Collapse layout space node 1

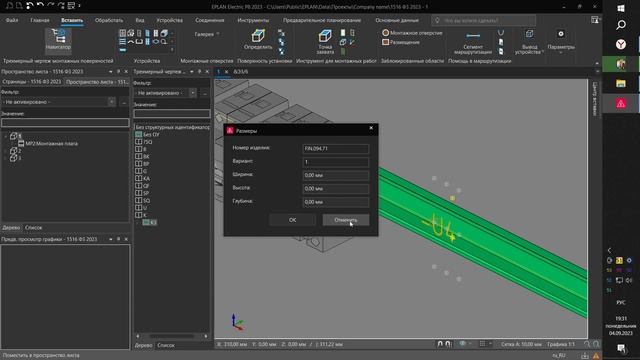(x=5, y=136)
